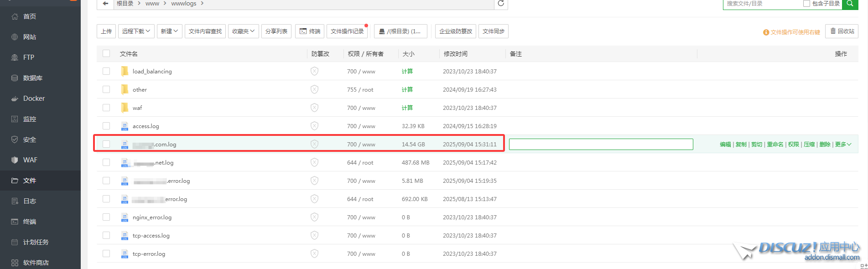This screenshot has height=269, width=868.
Task: Click the log icon beside 日志
Action: point(15,201)
